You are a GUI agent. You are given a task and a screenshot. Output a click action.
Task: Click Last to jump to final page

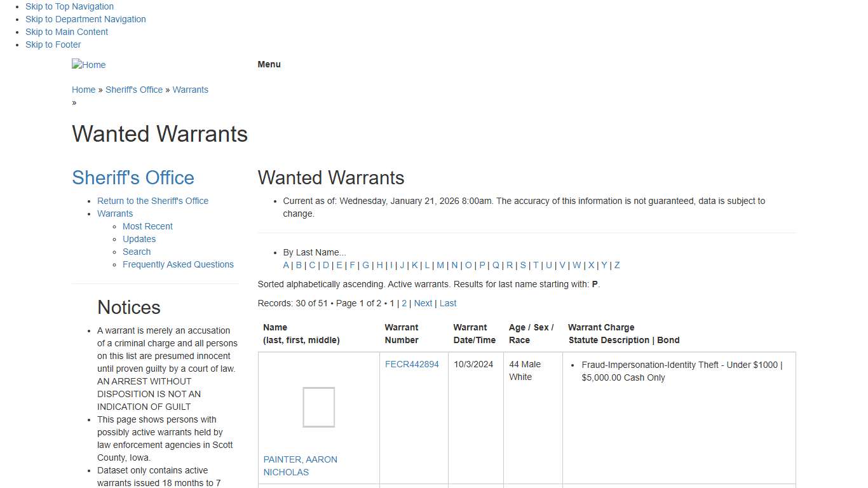point(447,303)
